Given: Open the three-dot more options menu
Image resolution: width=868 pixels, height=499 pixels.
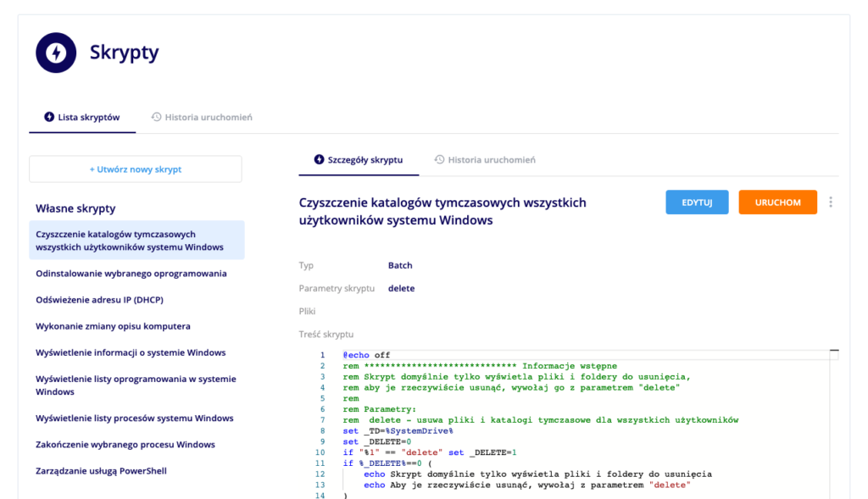Looking at the screenshot, I should pos(831,202).
